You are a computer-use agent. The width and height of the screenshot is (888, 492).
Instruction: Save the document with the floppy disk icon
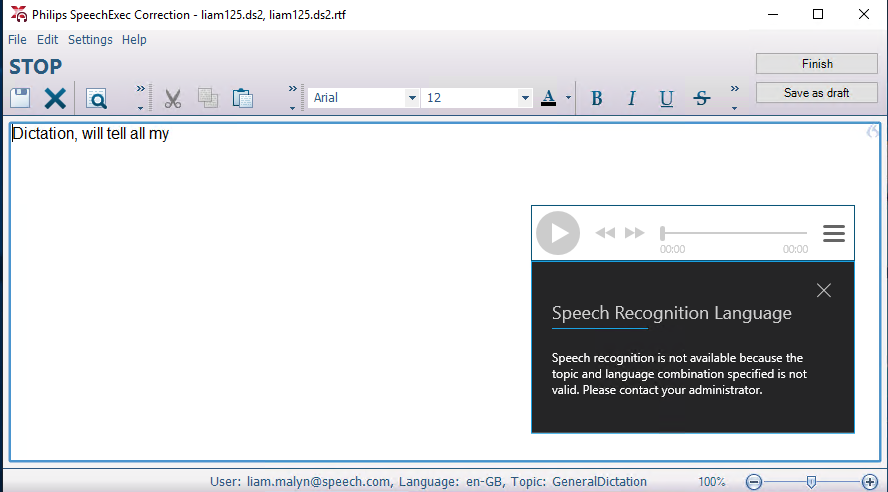(20, 98)
